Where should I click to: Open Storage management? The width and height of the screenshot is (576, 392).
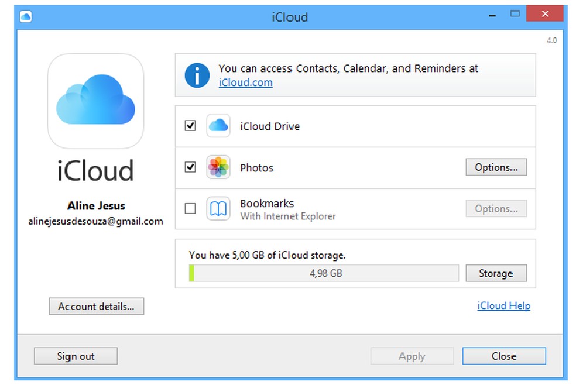click(496, 273)
